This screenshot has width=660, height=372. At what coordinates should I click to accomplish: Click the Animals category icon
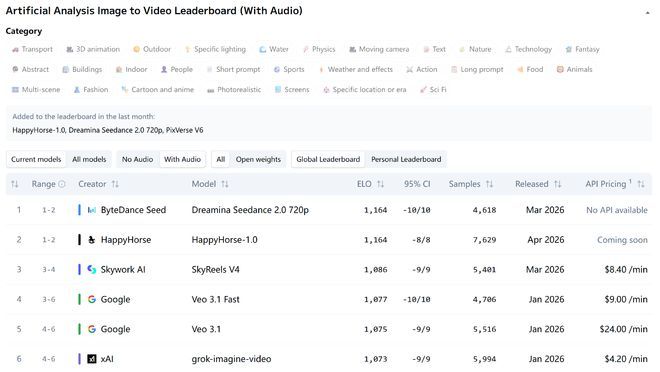(x=560, y=69)
